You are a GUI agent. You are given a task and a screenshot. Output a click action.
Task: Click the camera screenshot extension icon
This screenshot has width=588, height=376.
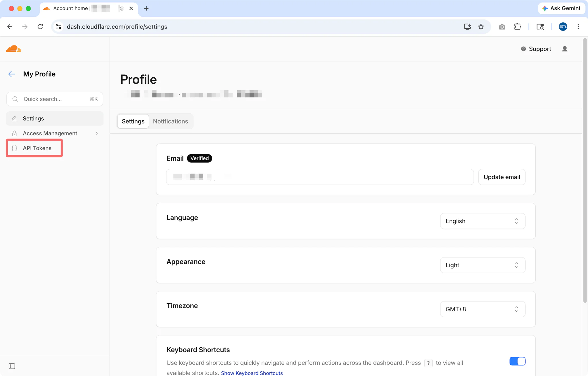coord(502,27)
